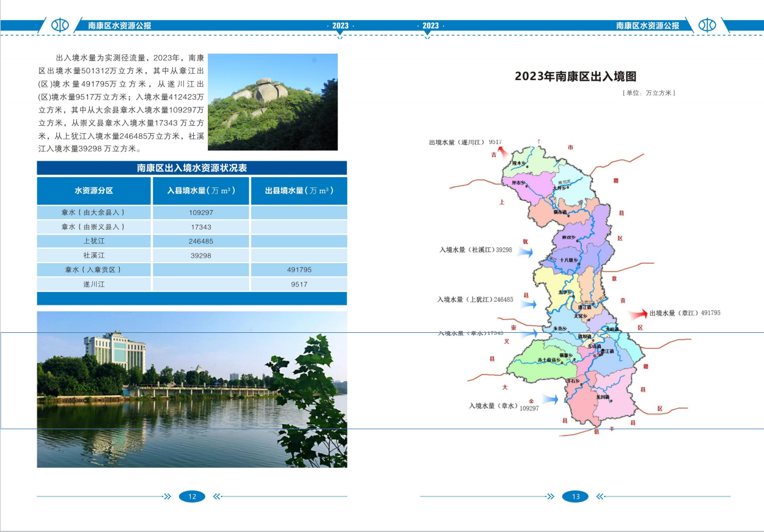Viewport: 764px width, 532px height.
Task: Click the water bureau logo on right page header
Action: tap(707, 25)
